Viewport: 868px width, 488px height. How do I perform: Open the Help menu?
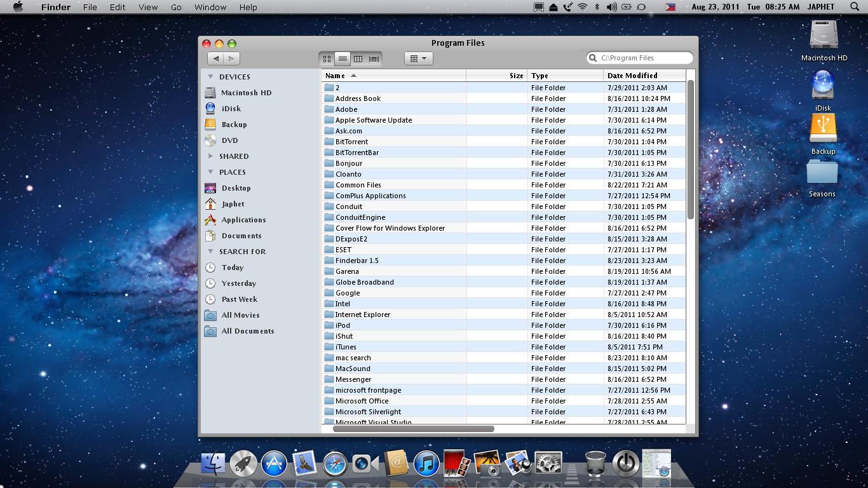pos(248,7)
